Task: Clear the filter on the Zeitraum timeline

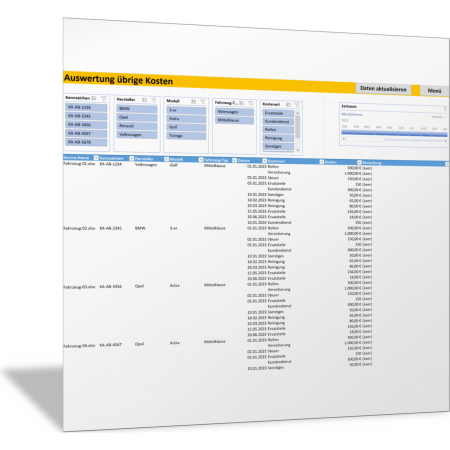Action: click(445, 109)
